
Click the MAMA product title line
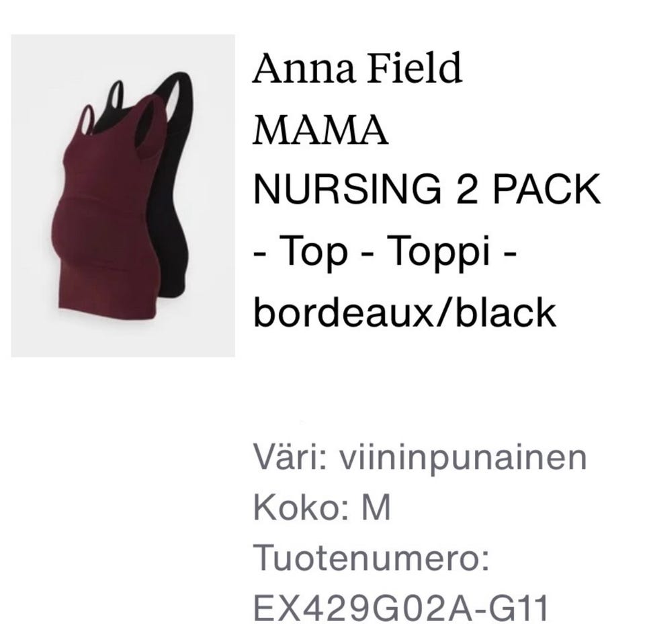click(x=320, y=130)
